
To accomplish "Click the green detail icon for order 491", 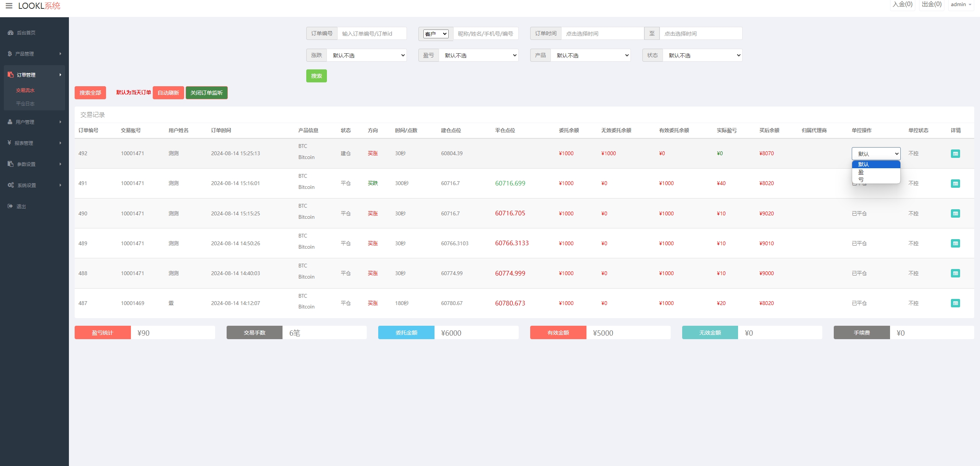I will pyautogui.click(x=954, y=183).
